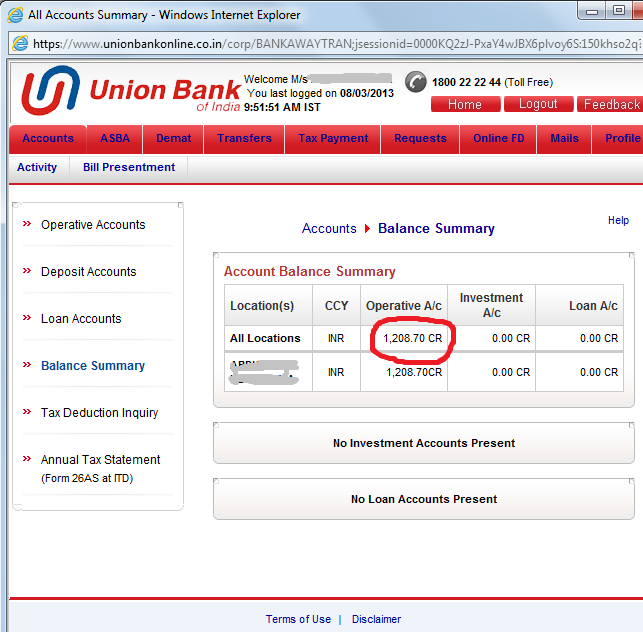Image resolution: width=643 pixels, height=632 pixels.
Task: Click the arrow icon beside Deposit Accounts
Action: point(27,271)
